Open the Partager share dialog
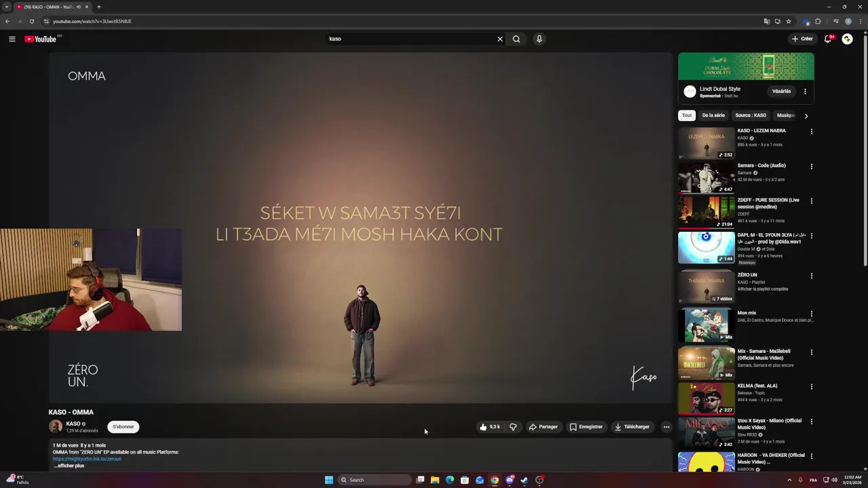Image resolution: width=868 pixels, height=488 pixels. click(x=543, y=427)
